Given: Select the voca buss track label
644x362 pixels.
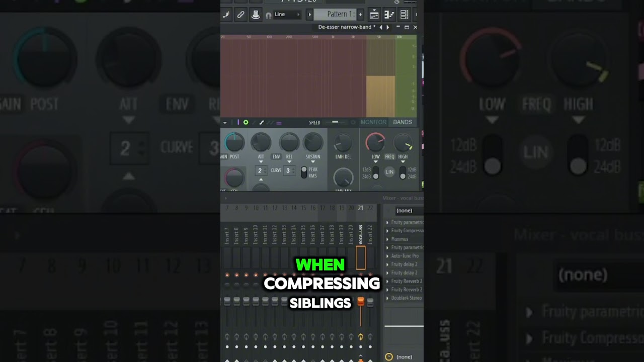Looking at the screenshot, I should point(361,234).
